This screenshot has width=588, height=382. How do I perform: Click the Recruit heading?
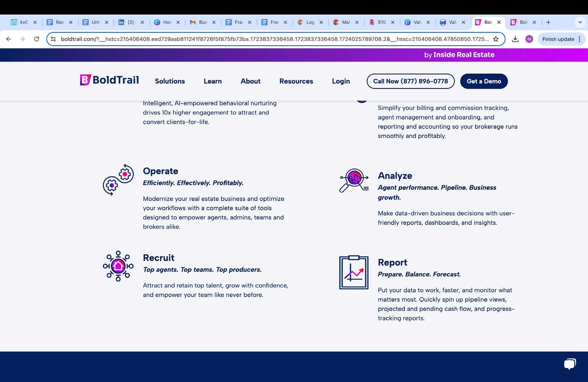pyautogui.click(x=159, y=258)
